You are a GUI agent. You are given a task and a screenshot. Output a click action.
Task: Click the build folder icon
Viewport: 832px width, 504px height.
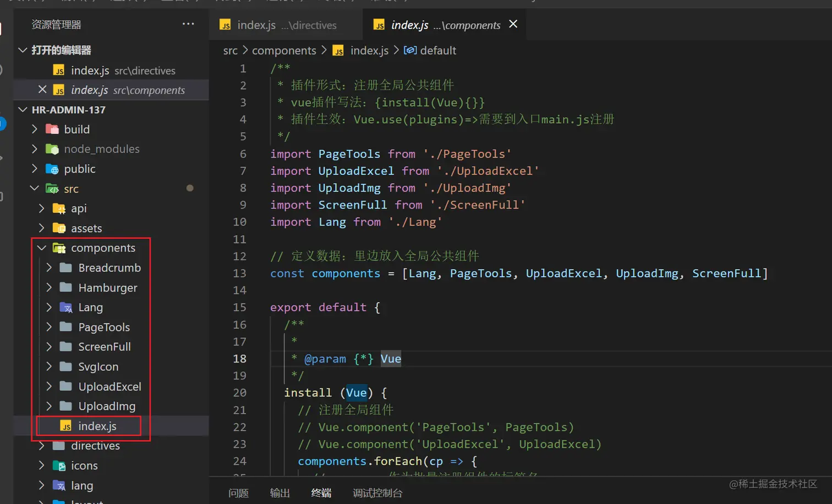[52, 129]
